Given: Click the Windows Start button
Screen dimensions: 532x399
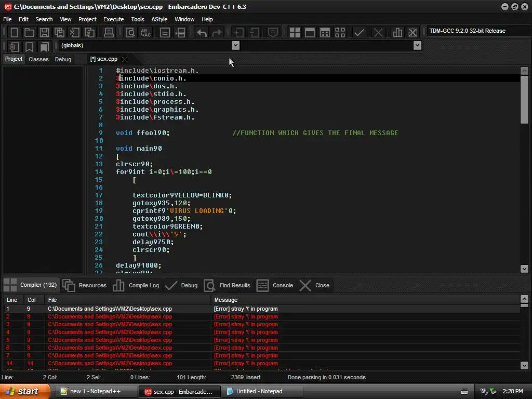Looking at the screenshot, I should pos(24,391).
